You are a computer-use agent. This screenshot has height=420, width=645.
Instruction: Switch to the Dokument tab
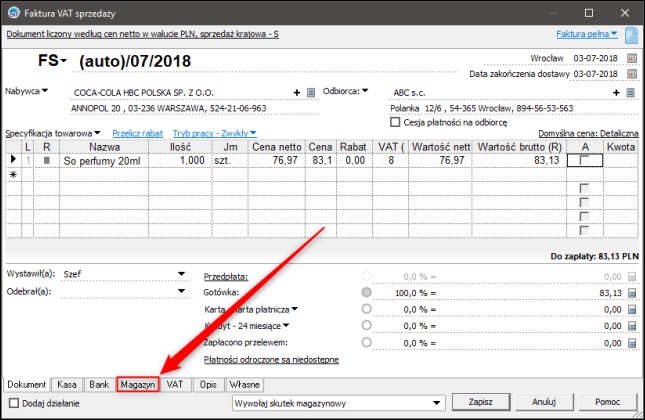tap(27, 385)
